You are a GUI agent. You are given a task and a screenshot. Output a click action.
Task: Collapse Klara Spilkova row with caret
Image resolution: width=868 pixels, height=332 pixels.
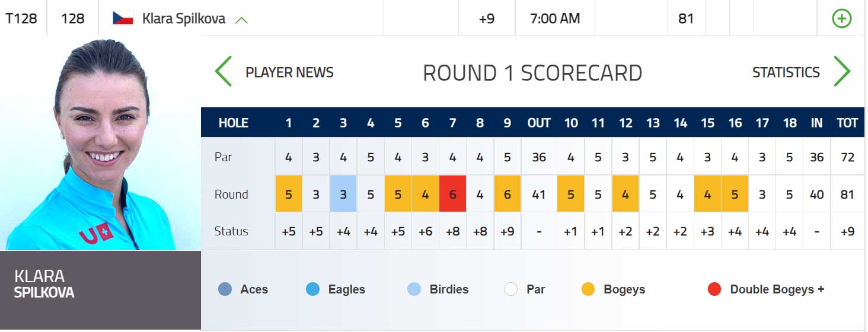click(241, 20)
